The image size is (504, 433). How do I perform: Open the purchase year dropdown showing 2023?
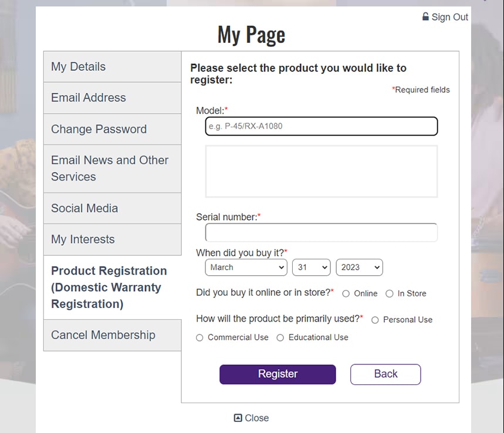[359, 267]
